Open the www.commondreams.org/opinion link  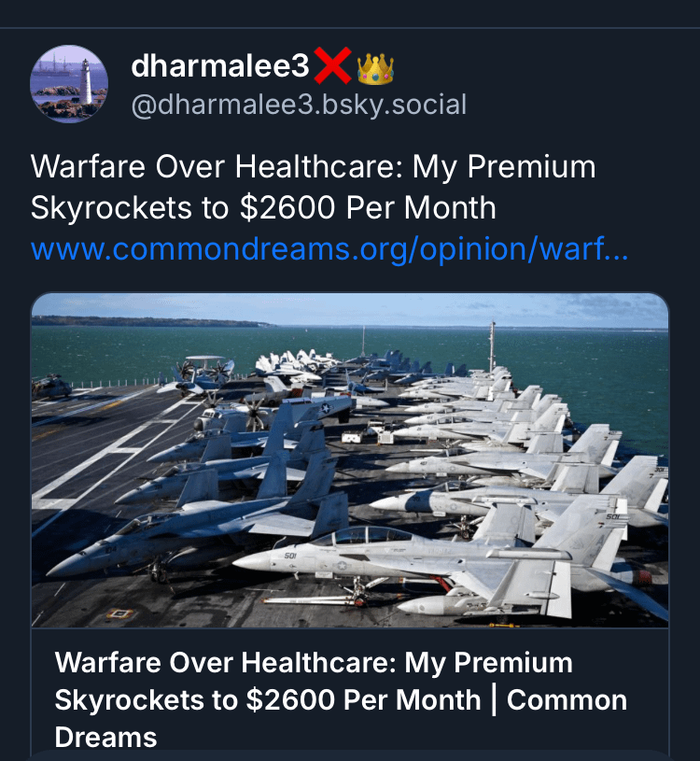(x=329, y=249)
